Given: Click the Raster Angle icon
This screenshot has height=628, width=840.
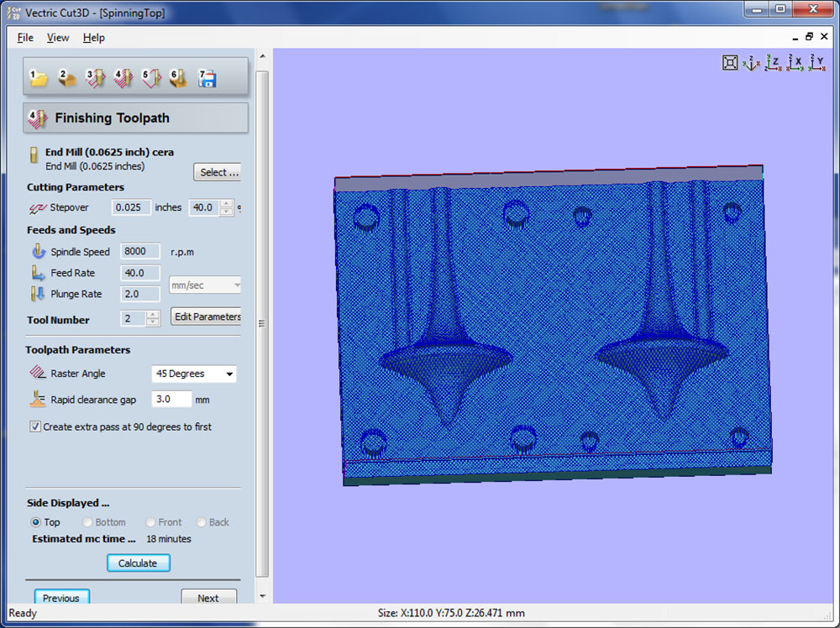Looking at the screenshot, I should pos(38,372).
